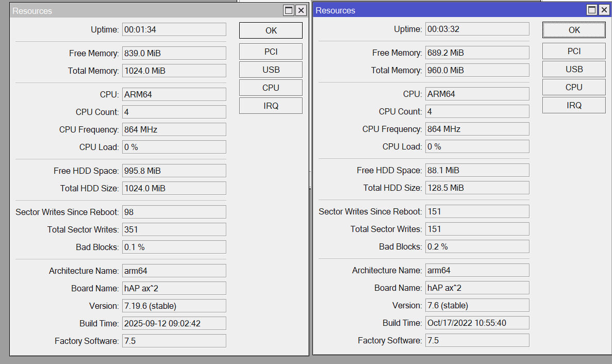Viewport: 612px width, 364px height.
Task: Open PCI in the left Resources window
Action: click(x=271, y=52)
